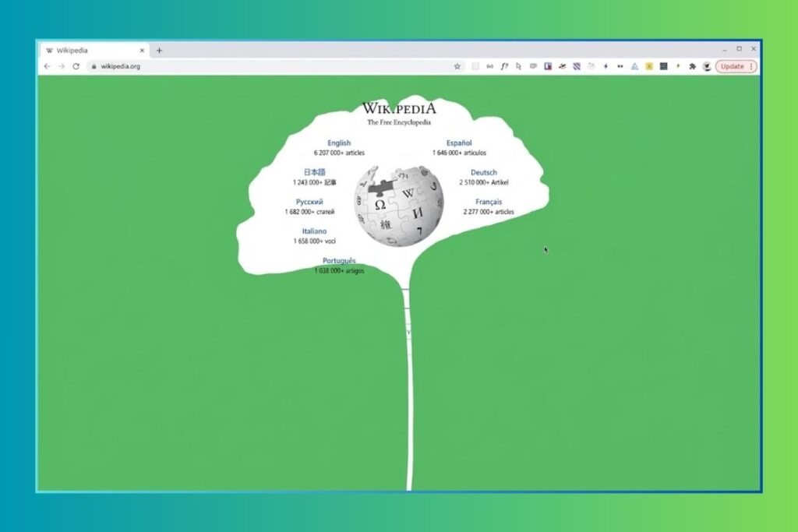The height and width of the screenshot is (532, 798).
Task: Open the Español Wikipedia link
Action: 459,143
